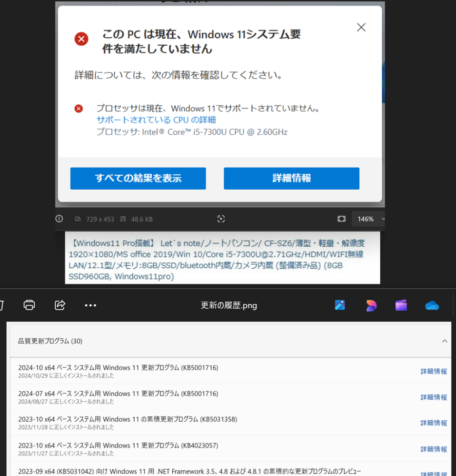The width and height of the screenshot is (456, 476).
Task: Click the purple Designer edit icon
Action: coord(370,305)
